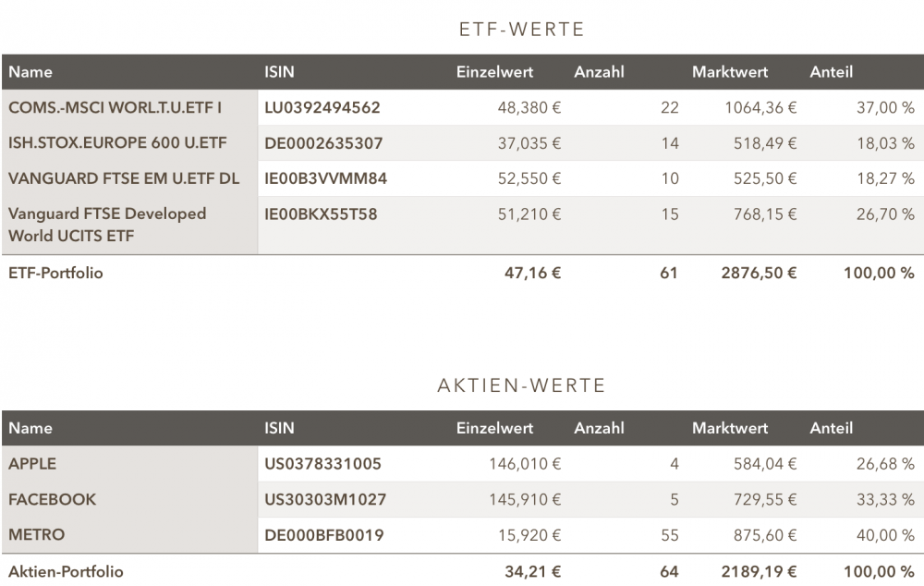
Task: Click the Aktien table Anteil header
Action: click(831, 428)
